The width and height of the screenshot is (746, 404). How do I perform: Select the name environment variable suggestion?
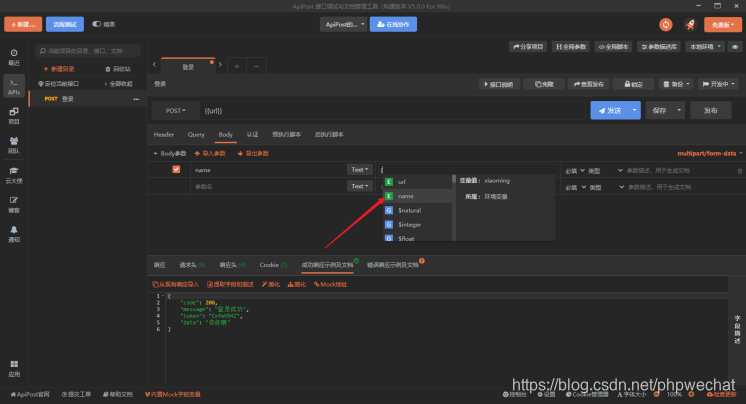417,196
